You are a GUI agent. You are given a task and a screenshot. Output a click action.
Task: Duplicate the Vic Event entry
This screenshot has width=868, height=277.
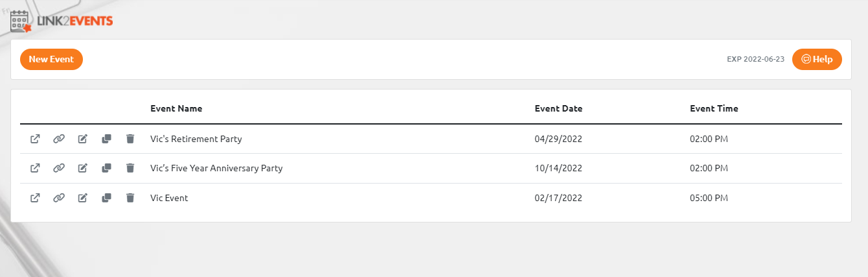107,198
